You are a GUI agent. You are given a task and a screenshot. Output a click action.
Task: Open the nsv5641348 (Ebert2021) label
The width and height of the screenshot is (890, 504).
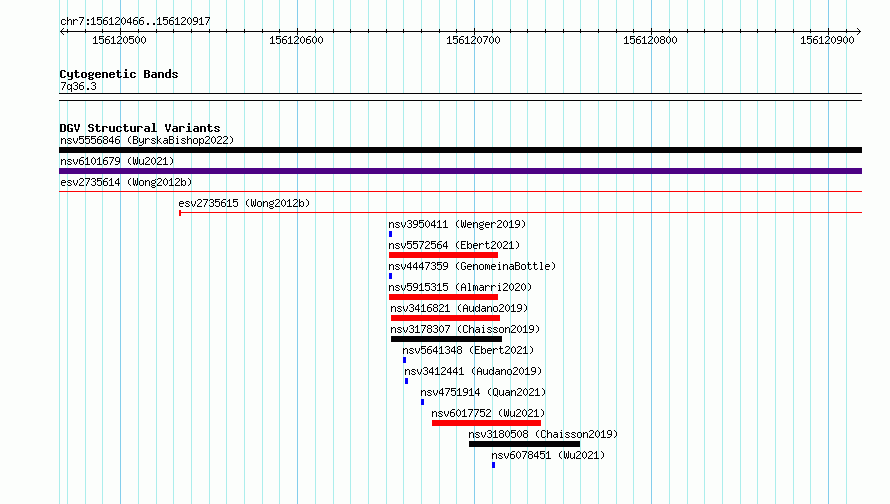(468, 350)
